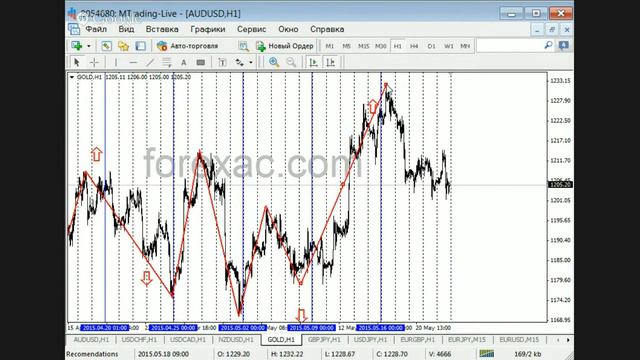This screenshot has height=360, width=640.
Task: Click the chart system icon beside Файл
Action: point(74,29)
